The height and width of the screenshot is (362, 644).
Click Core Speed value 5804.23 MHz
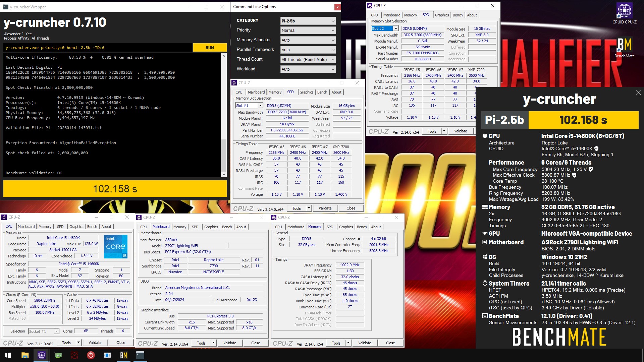pyautogui.click(x=45, y=300)
